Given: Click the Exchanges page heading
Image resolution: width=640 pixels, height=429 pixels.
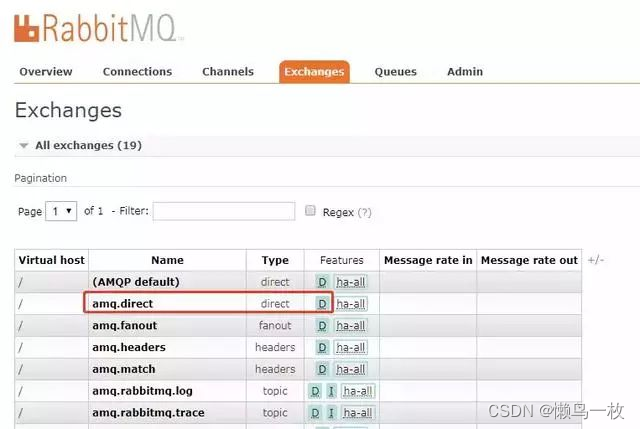Looking at the screenshot, I should point(68,110).
